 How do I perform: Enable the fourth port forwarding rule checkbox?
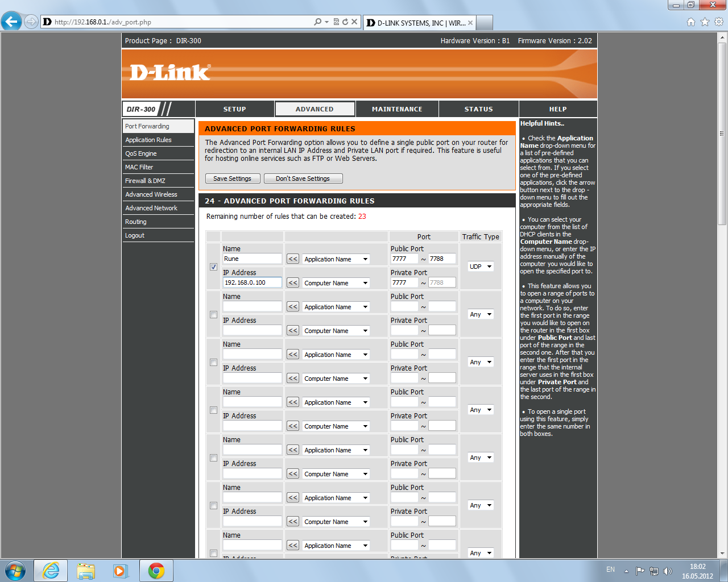[x=213, y=410]
